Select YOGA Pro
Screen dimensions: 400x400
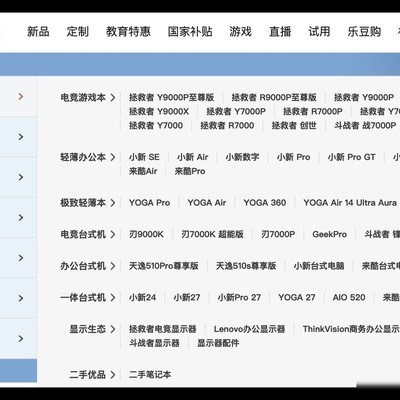149,203
